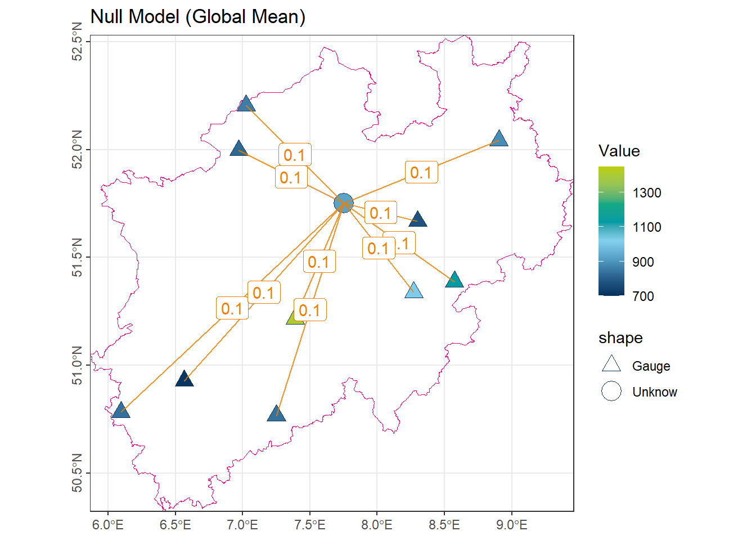The image size is (756, 540).
Task: Click the Value color gradient bar
Action: pyautogui.click(x=611, y=231)
